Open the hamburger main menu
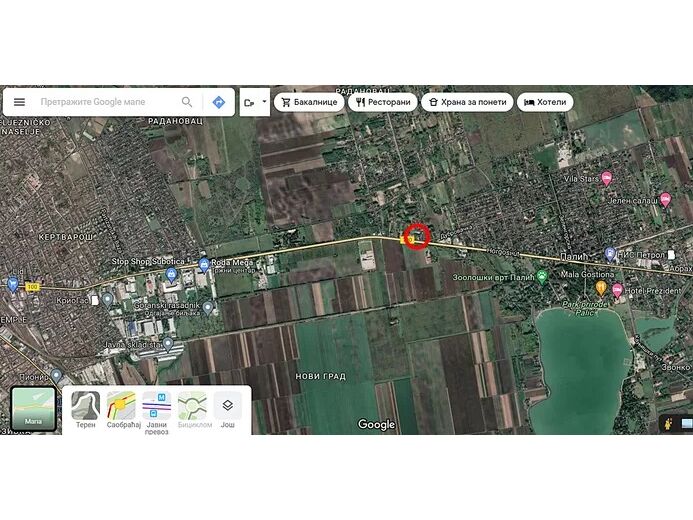Viewport: 693px width, 520px height. tap(19, 102)
